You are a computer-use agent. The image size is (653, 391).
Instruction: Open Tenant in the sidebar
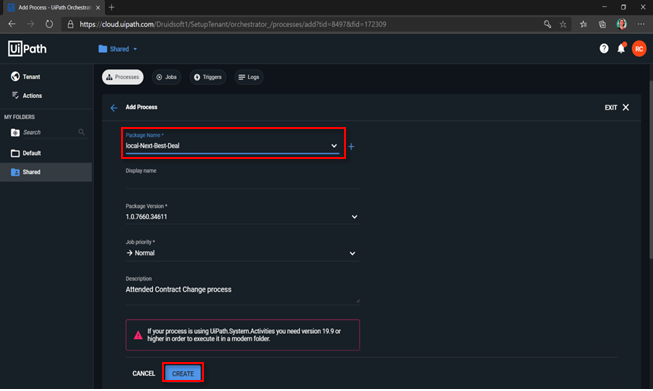(26, 77)
